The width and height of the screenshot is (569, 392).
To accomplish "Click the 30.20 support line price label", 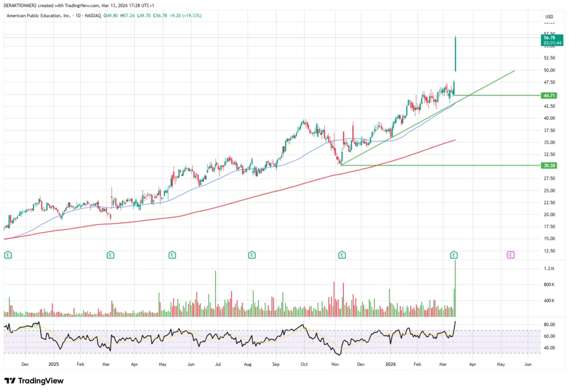I will [x=549, y=166].
